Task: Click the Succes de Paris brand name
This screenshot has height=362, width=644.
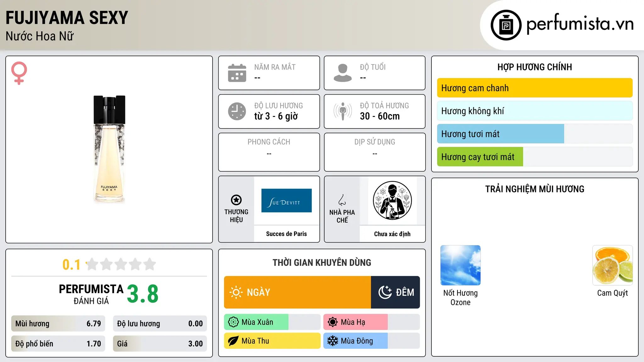Action: [286, 234]
